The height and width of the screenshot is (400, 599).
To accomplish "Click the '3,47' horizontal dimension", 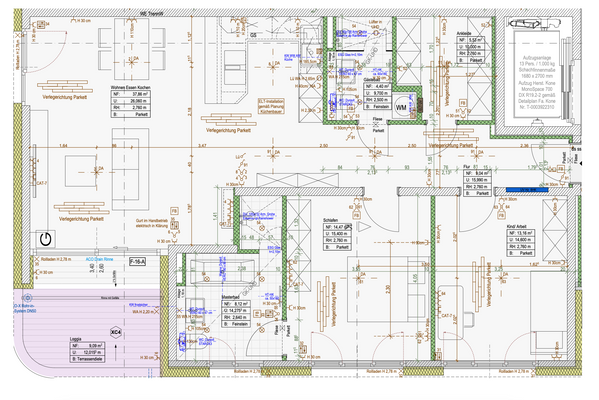I will pos(202,146).
